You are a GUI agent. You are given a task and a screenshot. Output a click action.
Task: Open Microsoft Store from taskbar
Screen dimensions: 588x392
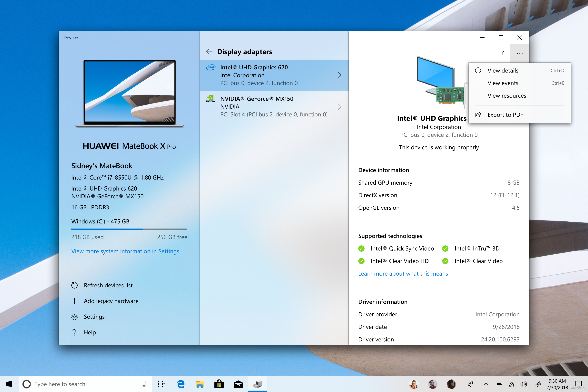click(219, 384)
